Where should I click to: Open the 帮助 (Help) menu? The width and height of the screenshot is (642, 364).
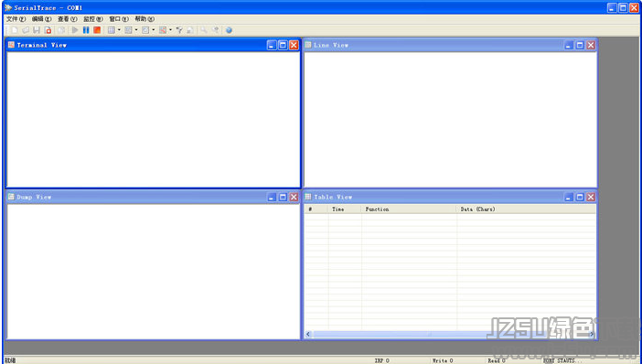click(x=144, y=19)
